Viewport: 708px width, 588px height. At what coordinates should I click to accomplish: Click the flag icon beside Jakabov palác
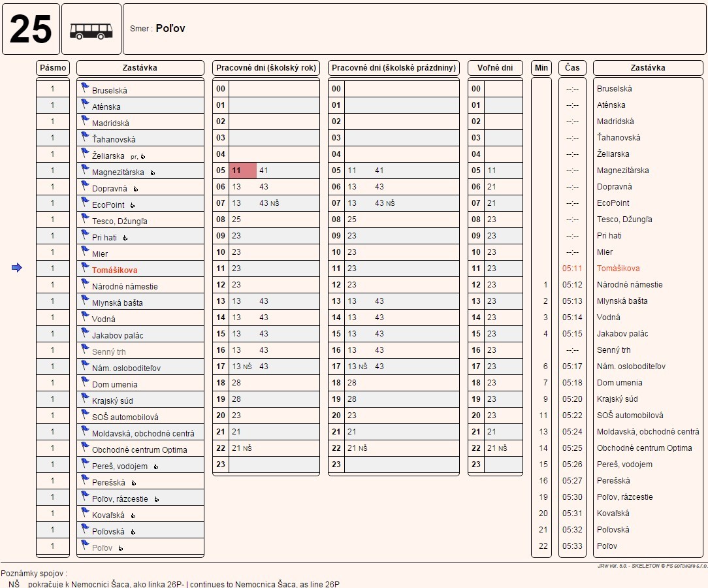tap(84, 333)
